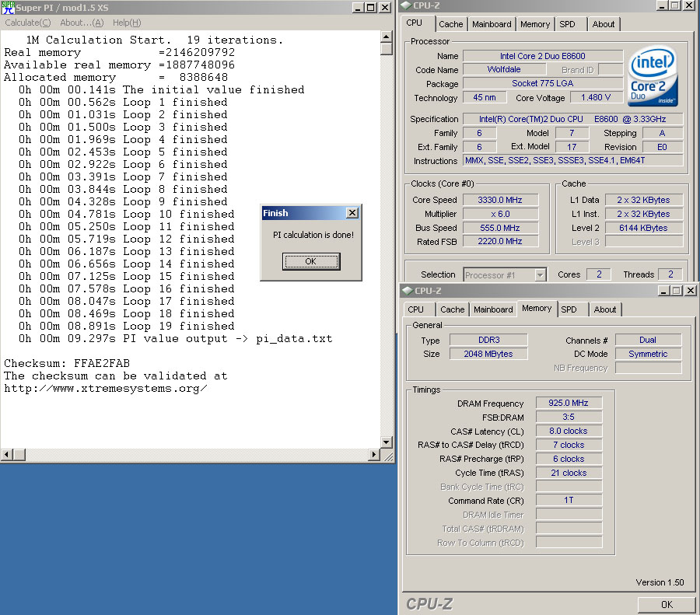Click Super PI horizontal scrollbar right arrow
The height and width of the screenshot is (615, 700).
[373, 455]
